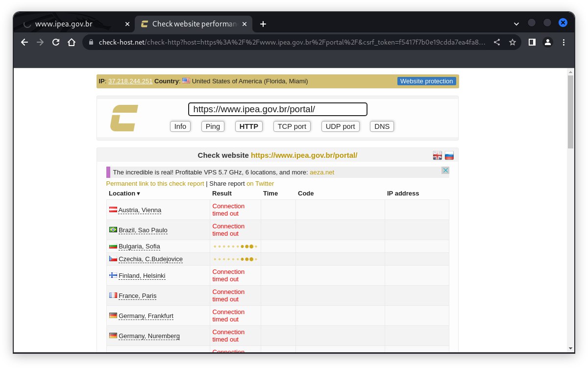Open IP address 37.218.244.251 link
Image resolution: width=588 pixels, height=368 pixels.
tap(130, 81)
